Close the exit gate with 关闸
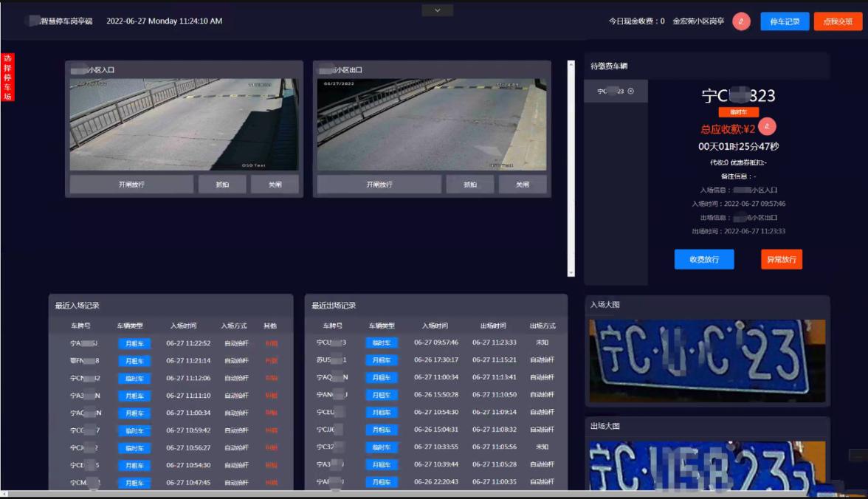 (523, 185)
